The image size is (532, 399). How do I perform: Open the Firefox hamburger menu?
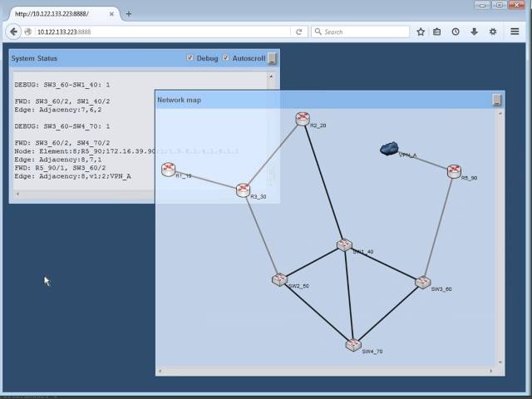coord(515,32)
